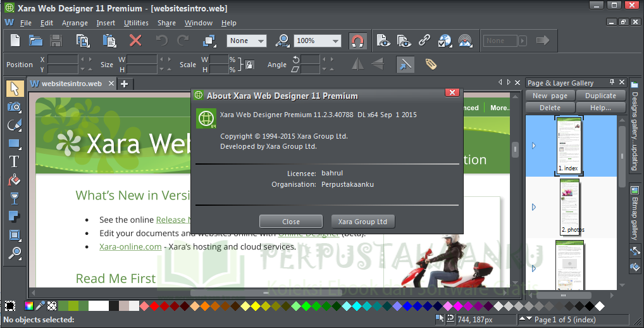The height and width of the screenshot is (328, 644).
Task: Open the Bitmap gallery side tab
Action: pos(635,213)
